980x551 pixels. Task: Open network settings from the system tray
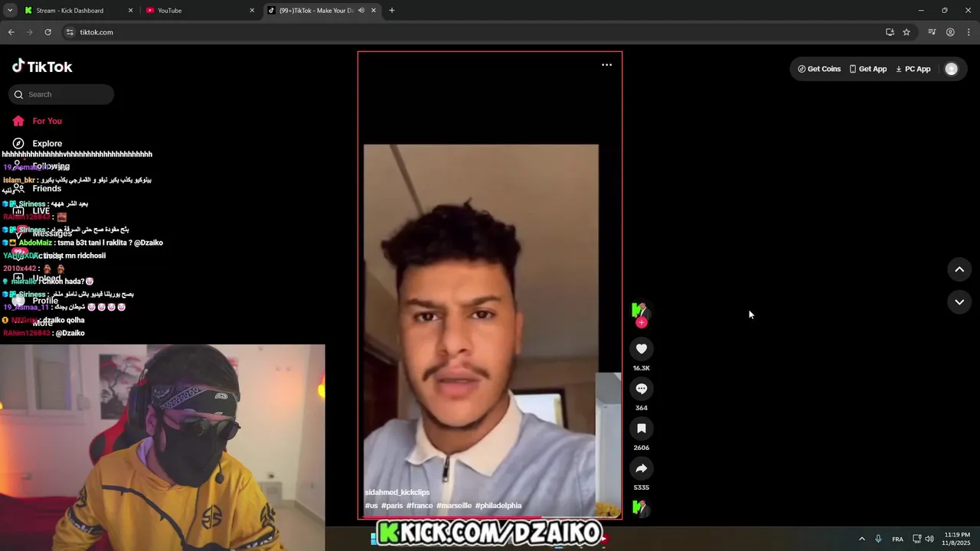(x=916, y=539)
